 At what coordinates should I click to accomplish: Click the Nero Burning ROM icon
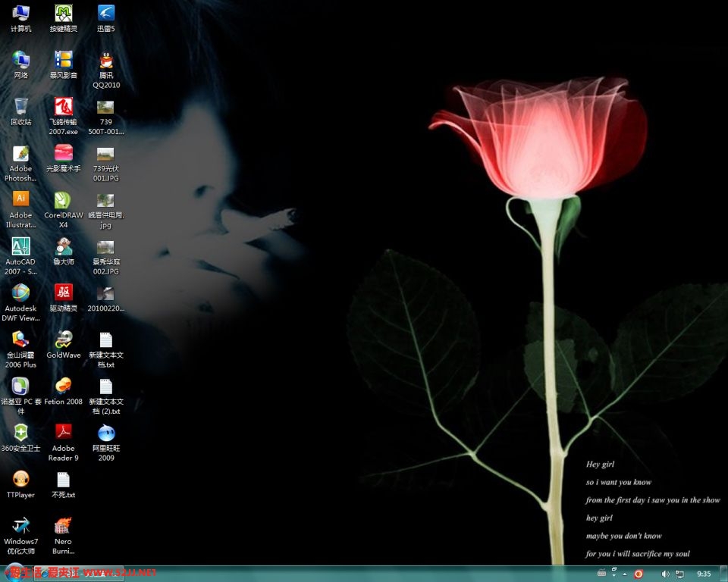63,527
